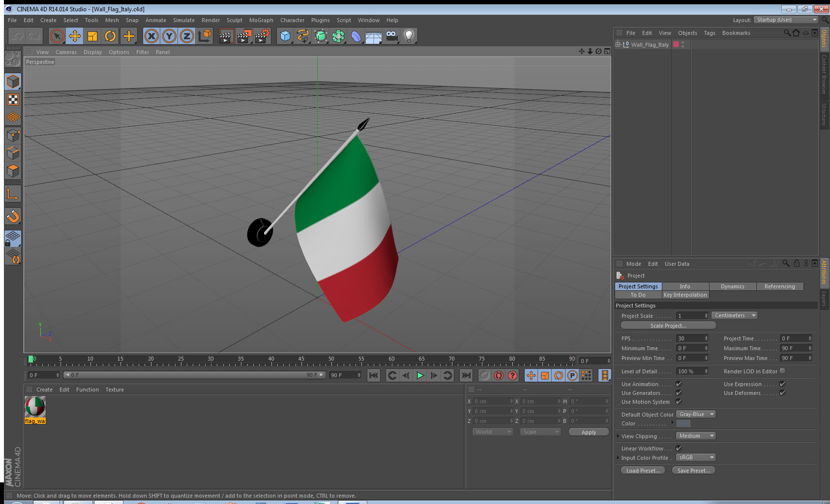Open the Centimeters unit dropdown
Viewport: 830px width, 504px height.
[735, 315]
